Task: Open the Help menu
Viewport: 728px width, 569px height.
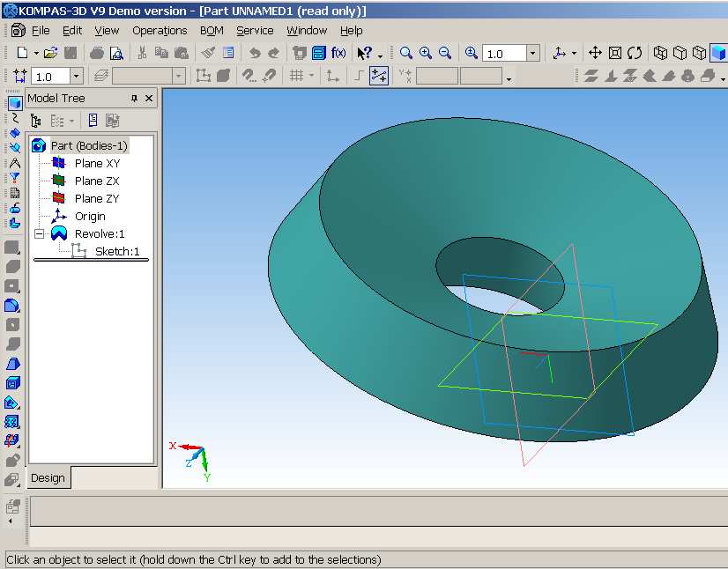Action: point(351,31)
